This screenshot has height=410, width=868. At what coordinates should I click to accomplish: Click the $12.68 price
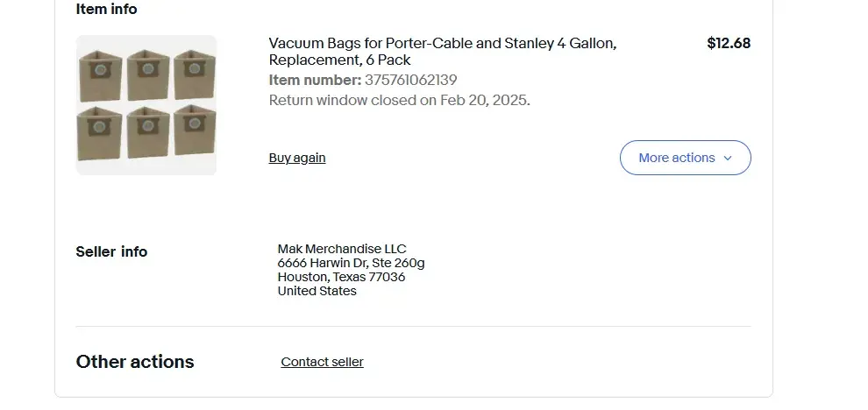pyautogui.click(x=729, y=43)
